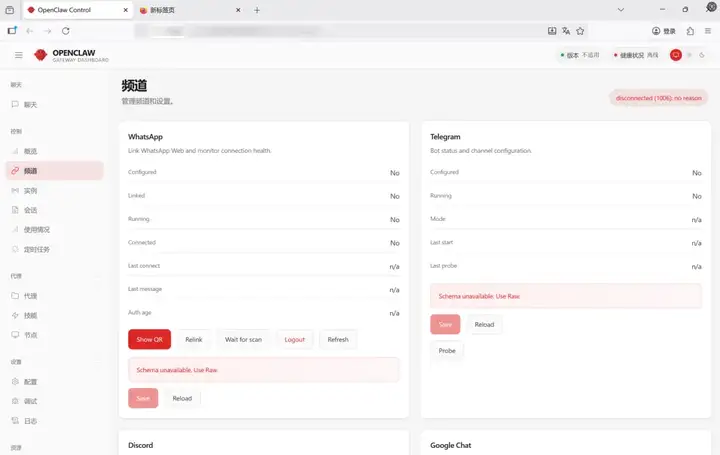The height and width of the screenshot is (455, 720).
Task: Open the 使用情况 usage page
Action: pos(54,230)
